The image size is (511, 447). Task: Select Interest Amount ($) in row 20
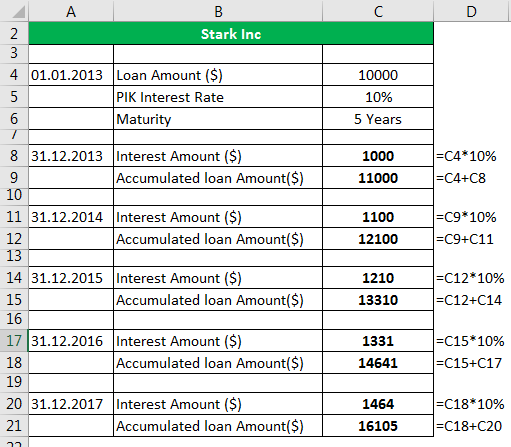click(218, 404)
